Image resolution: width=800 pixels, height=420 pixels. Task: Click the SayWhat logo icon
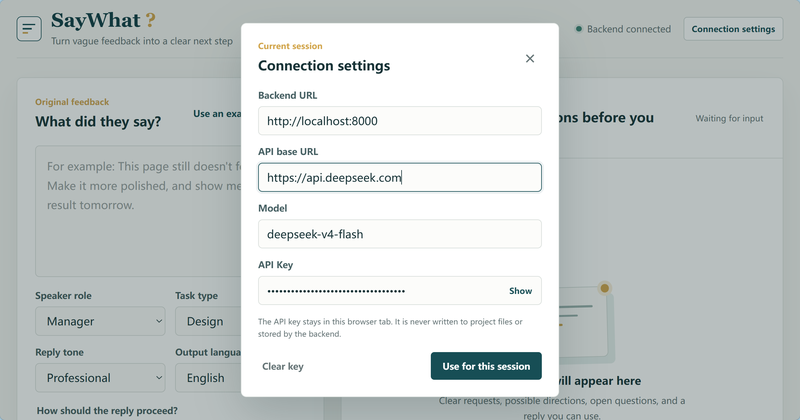[x=29, y=29]
